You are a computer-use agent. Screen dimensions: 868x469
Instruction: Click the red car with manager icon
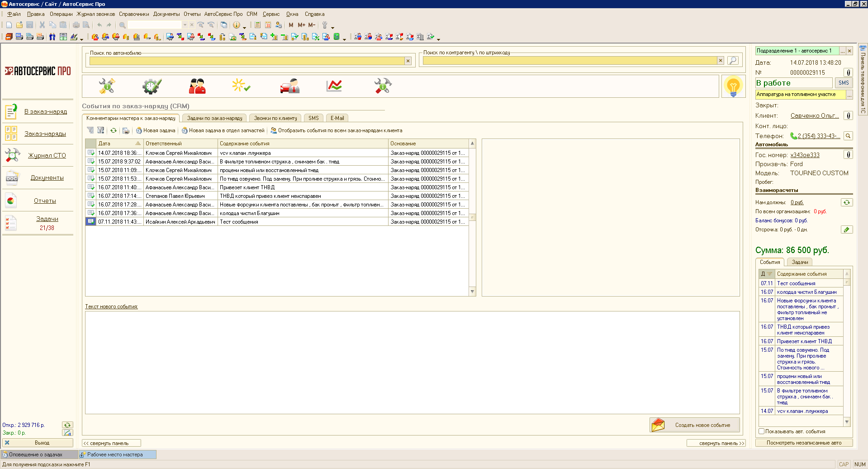pyautogui.click(x=290, y=86)
